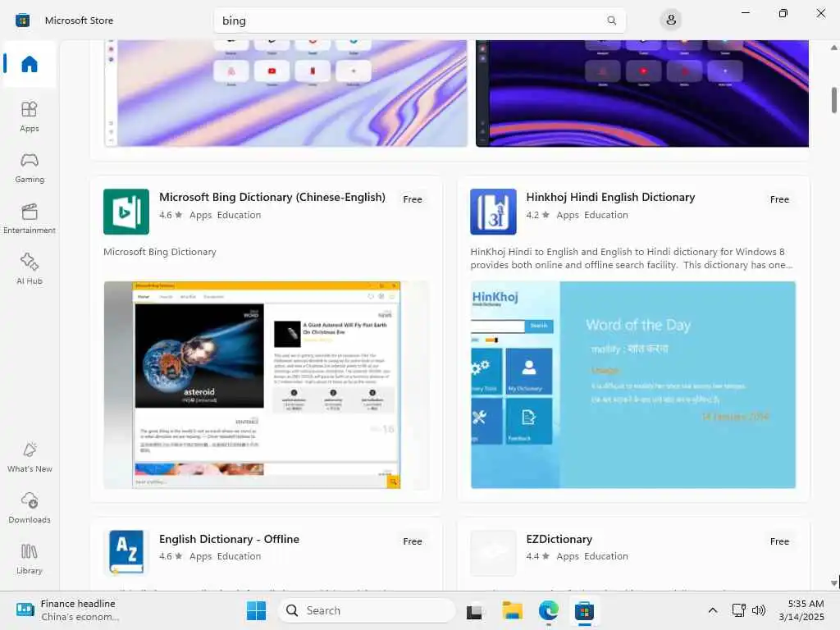Screen dimensions: 840x630
Task: Click the search magnifier icon in Store
Action: coord(611,21)
